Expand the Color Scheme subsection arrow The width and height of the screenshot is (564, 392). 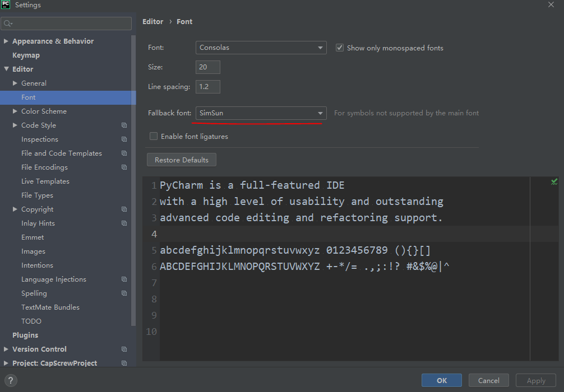15,111
